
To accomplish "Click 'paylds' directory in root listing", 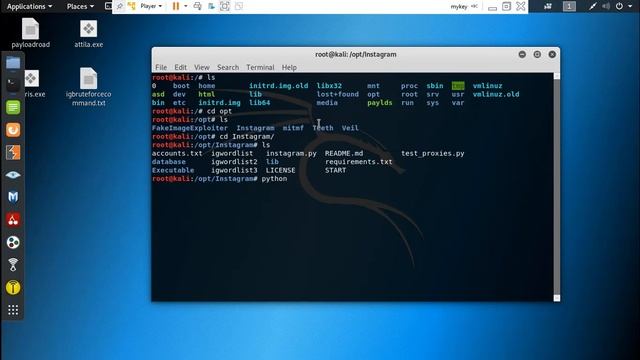I will pyautogui.click(x=380, y=103).
